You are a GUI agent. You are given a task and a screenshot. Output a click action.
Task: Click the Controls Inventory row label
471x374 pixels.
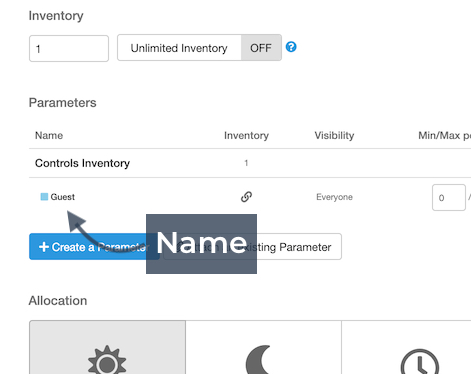[82, 163]
